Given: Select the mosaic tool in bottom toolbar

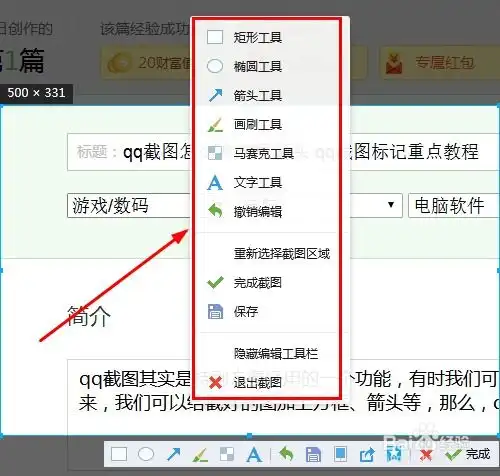Looking at the screenshot, I should (227, 454).
